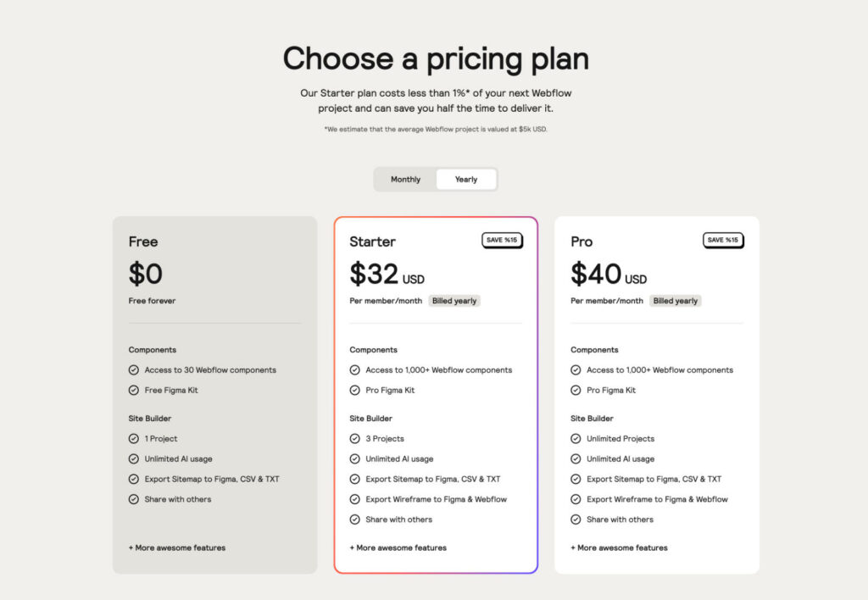Expand More awesome features under Free plan
Viewport: 868px width, 600px height.
pyautogui.click(x=176, y=547)
